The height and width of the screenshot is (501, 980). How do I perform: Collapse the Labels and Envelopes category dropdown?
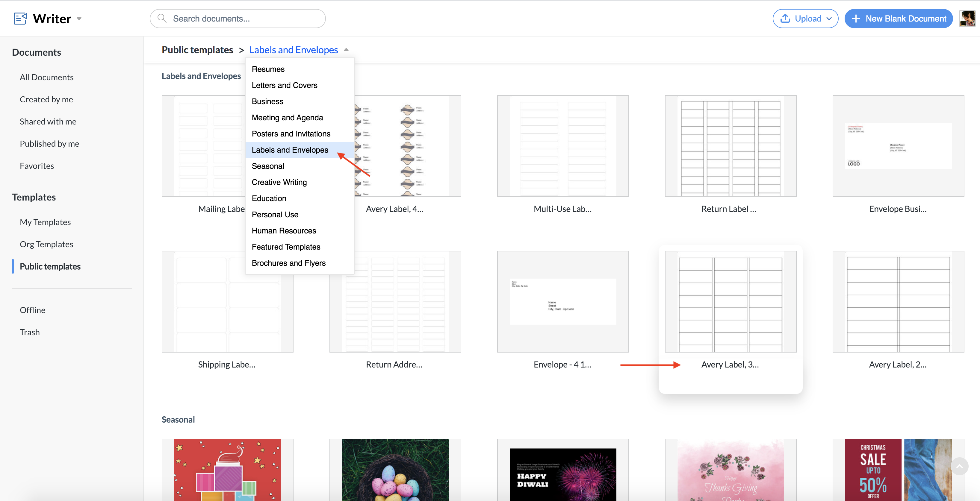[346, 49]
